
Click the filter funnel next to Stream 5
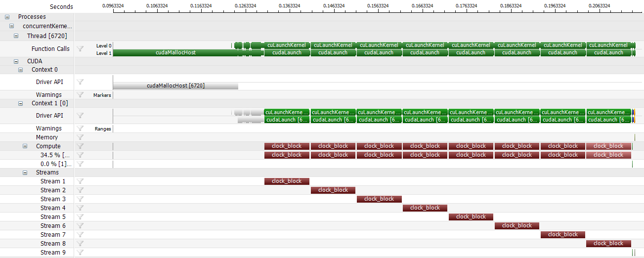click(x=80, y=217)
